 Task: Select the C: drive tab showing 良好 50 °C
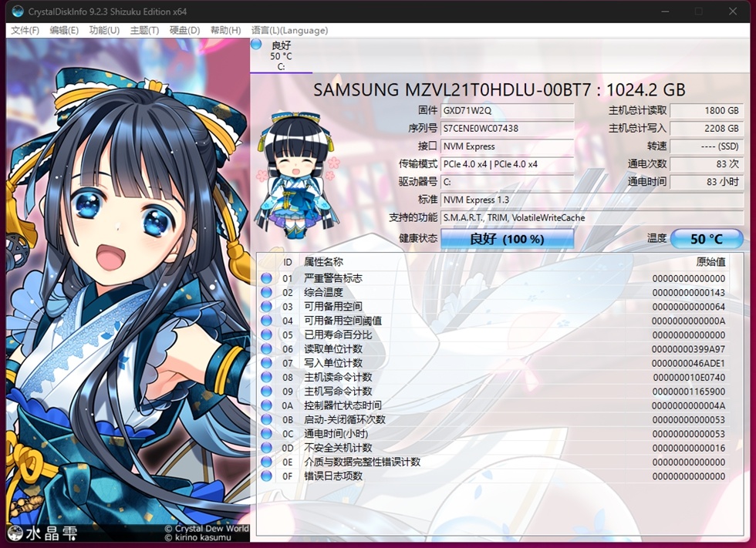click(x=281, y=55)
